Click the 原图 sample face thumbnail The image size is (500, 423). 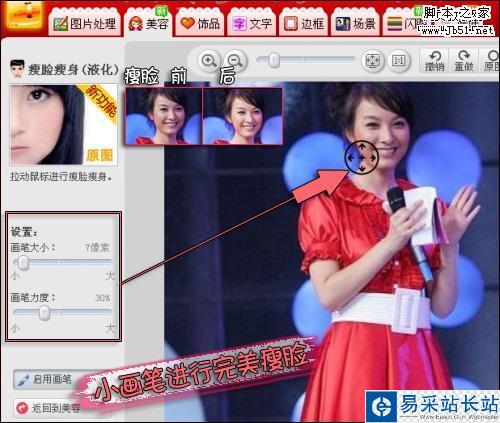[x=63, y=124]
